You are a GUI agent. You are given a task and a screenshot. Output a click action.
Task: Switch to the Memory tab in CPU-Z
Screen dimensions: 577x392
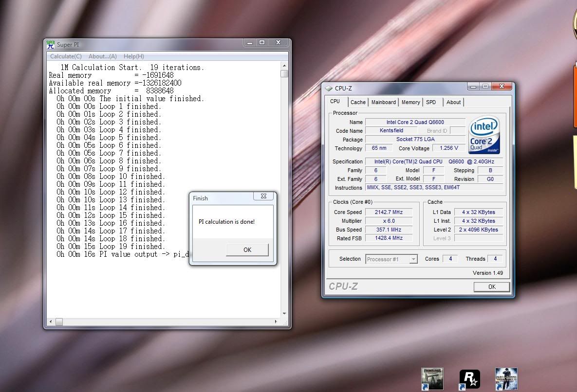tap(410, 102)
